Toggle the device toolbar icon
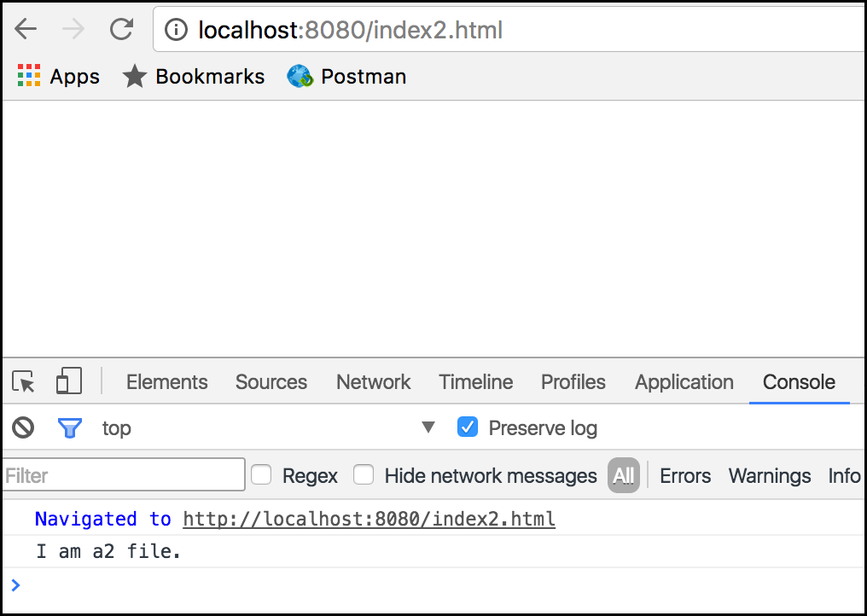This screenshot has height=616, width=867. tap(68, 381)
